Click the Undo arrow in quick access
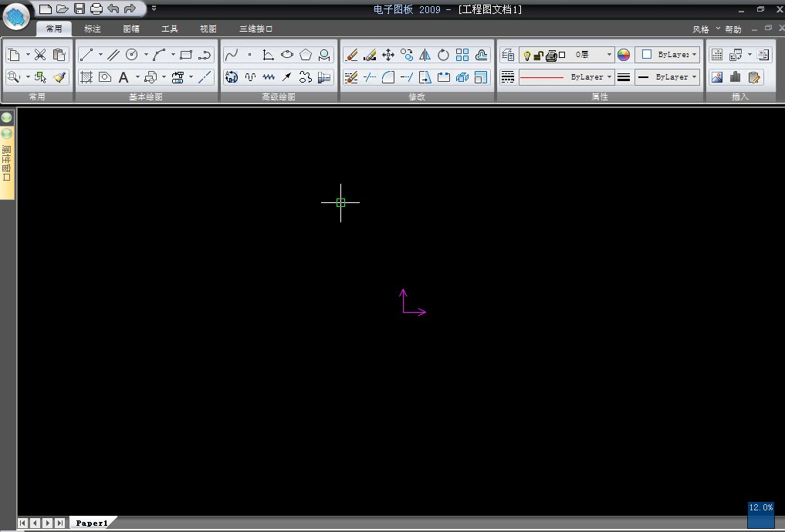Screen dimensions: 785x532 (113, 8)
